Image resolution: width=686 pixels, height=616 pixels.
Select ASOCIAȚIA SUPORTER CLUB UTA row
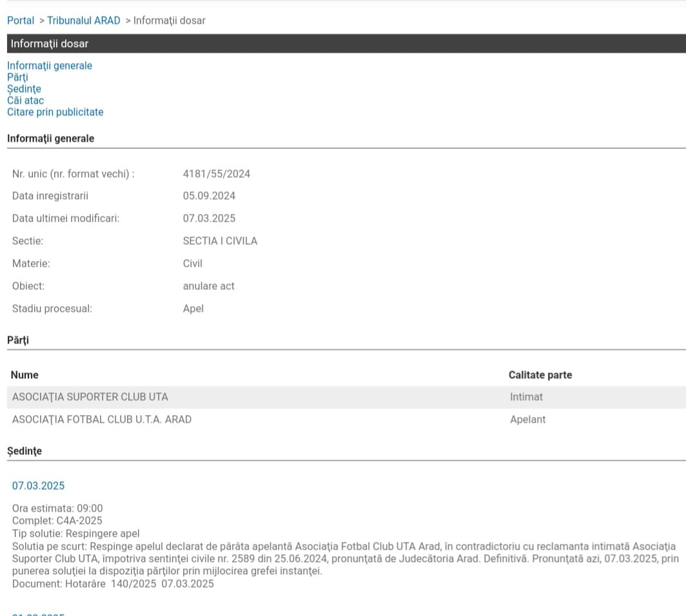coord(346,397)
